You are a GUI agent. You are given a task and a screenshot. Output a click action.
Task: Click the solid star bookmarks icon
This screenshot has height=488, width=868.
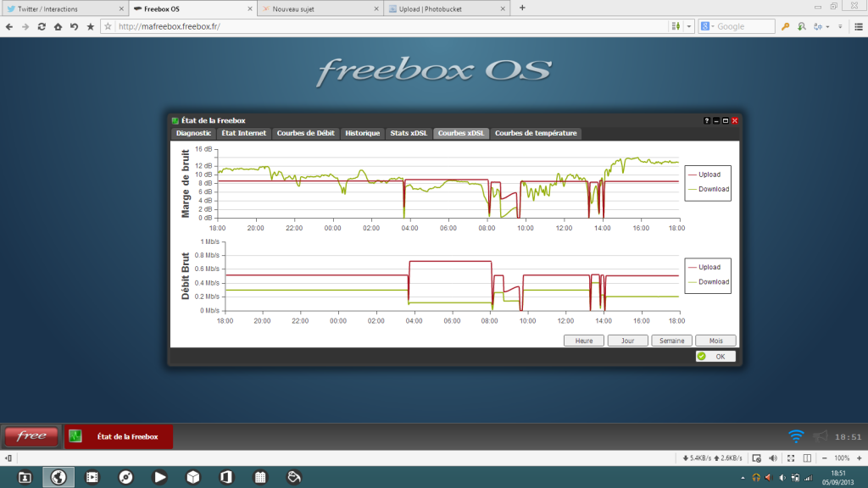pyautogui.click(x=90, y=26)
